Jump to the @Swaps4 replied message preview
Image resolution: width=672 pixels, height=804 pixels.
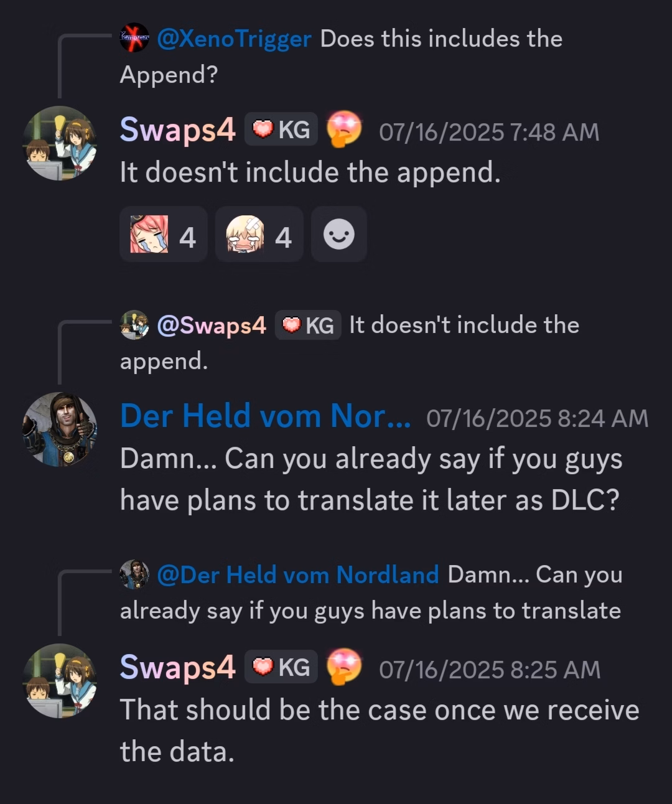[x=350, y=343]
